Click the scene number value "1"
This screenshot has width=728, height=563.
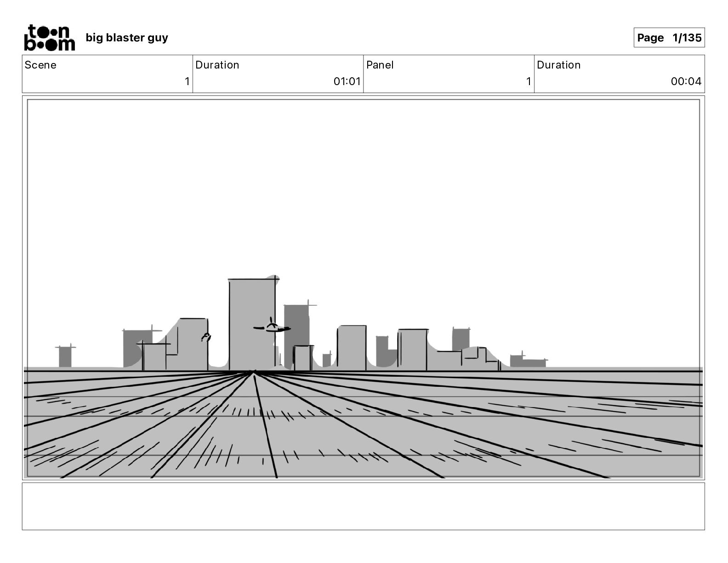pyautogui.click(x=187, y=81)
